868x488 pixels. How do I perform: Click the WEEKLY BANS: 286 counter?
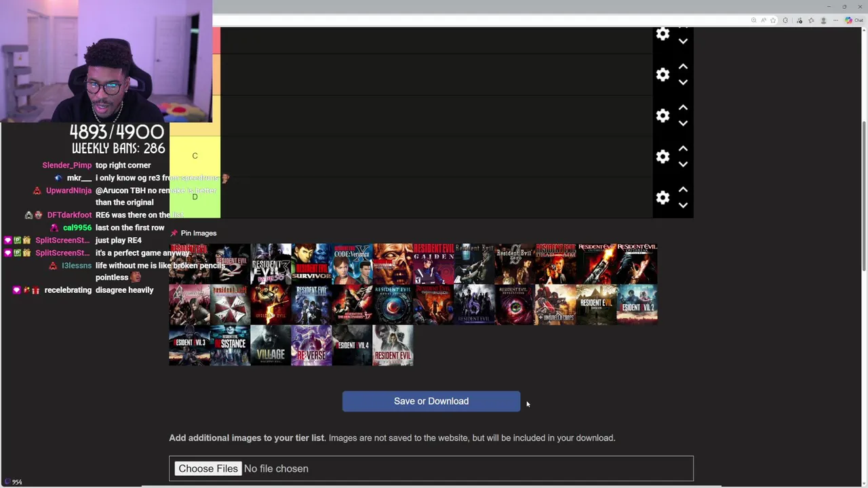[x=119, y=148]
